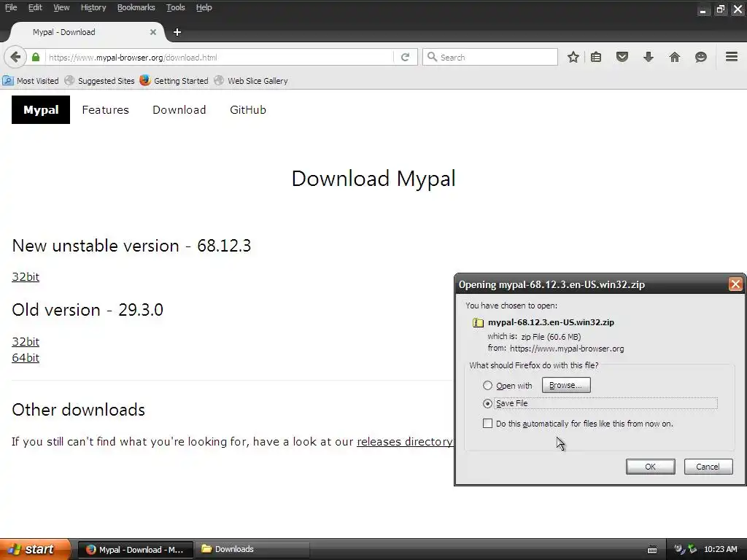
Task: Open the Edit menu
Action: (x=35, y=7)
